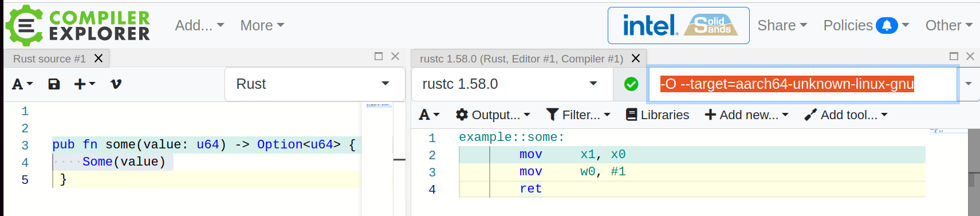The height and width of the screenshot is (216, 980).
Task: Click the 'example::some:' assembly label
Action: (x=511, y=138)
